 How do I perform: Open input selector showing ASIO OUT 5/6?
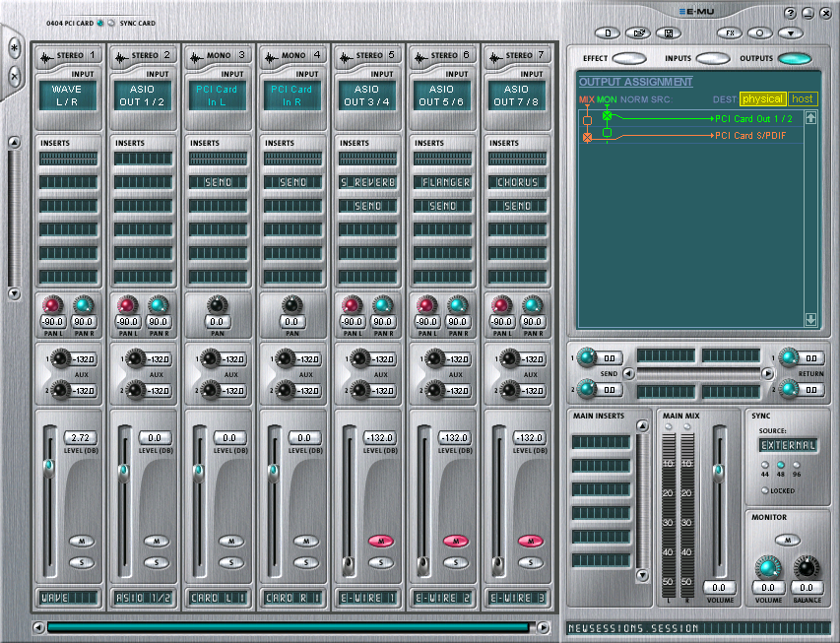(442, 96)
